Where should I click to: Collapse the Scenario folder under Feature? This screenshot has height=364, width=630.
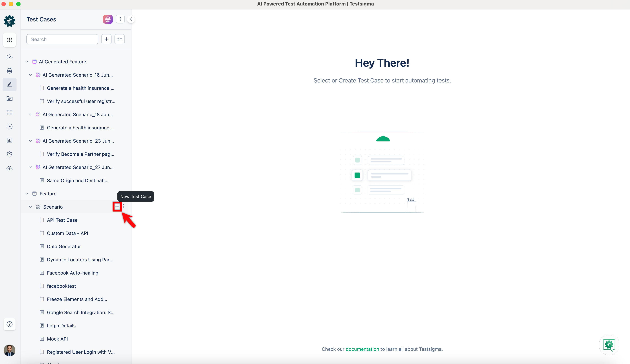(30, 207)
